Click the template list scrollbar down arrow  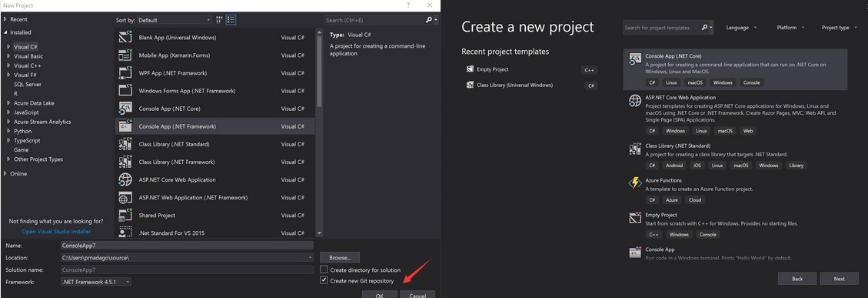[319, 233]
